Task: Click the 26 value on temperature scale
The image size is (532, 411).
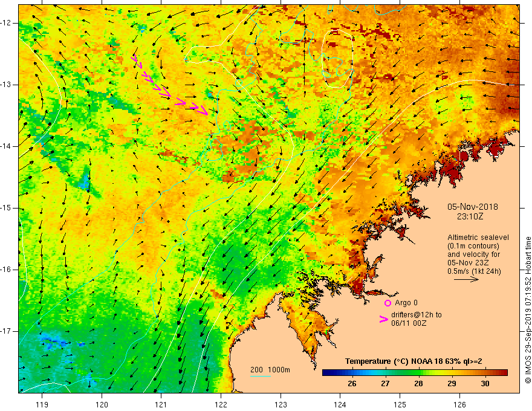Action: [352, 384]
